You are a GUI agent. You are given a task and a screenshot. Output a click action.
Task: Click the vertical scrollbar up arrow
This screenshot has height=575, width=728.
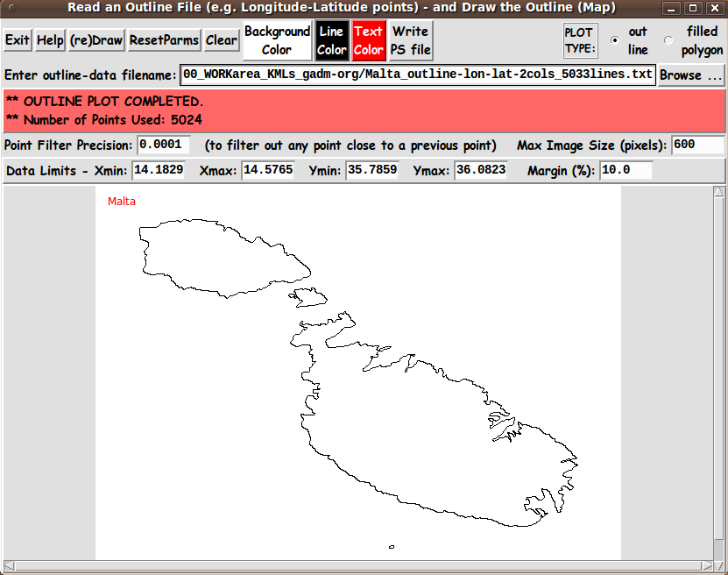point(718,192)
